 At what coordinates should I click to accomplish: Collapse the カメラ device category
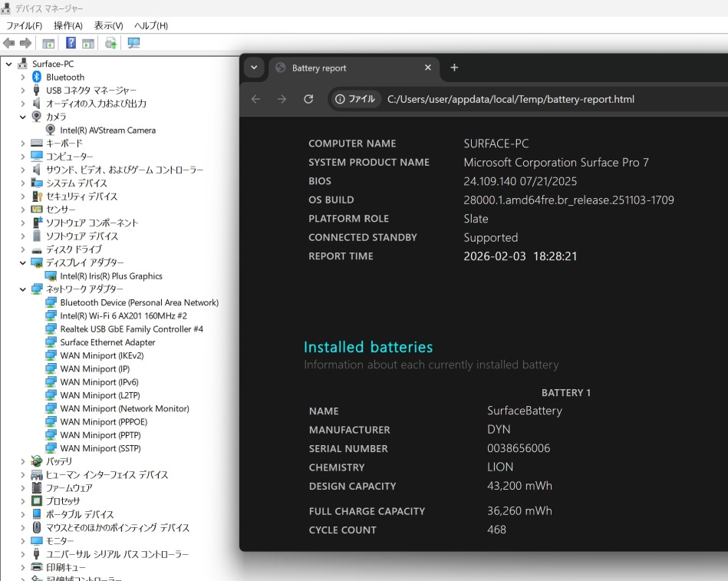(x=23, y=117)
